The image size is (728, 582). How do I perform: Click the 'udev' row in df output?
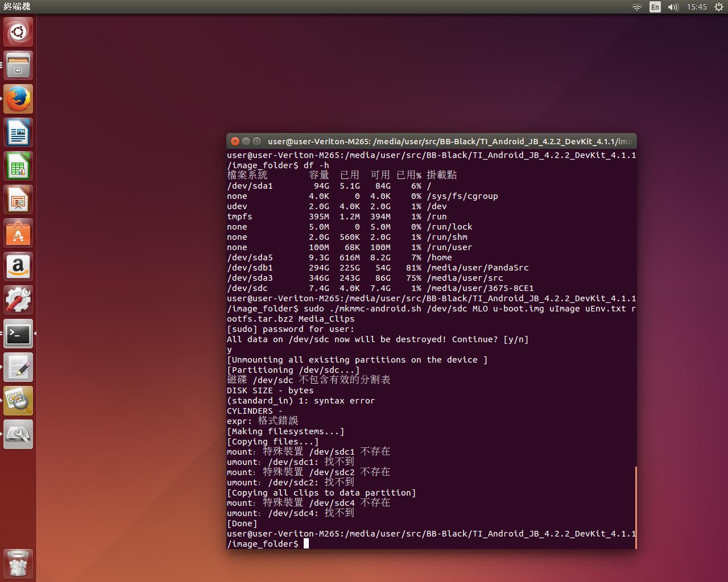(337, 206)
